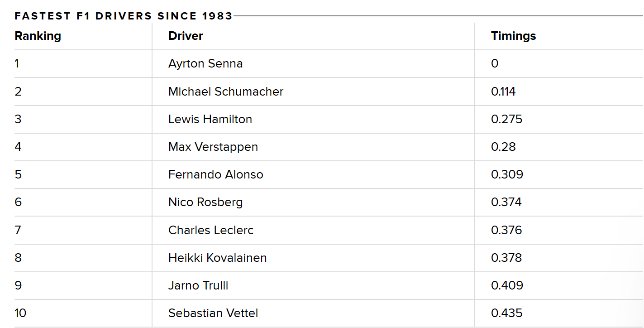Click Fernando Alonso in the table
Viewport: 644px width, 328px height.
(x=215, y=174)
